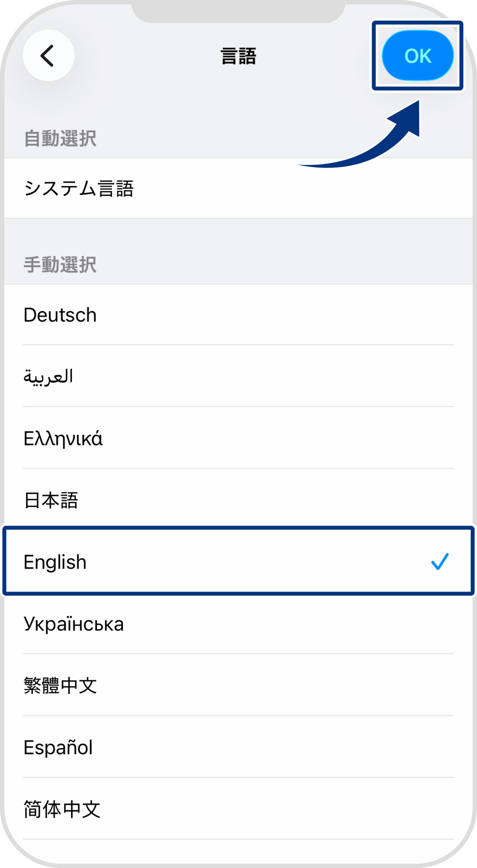Screen dimensions: 477x868
Task: Select the العربية language option
Action: point(49,377)
